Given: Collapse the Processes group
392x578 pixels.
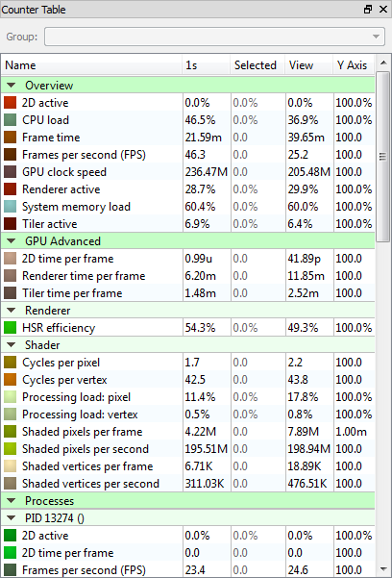Looking at the screenshot, I should click(12, 501).
